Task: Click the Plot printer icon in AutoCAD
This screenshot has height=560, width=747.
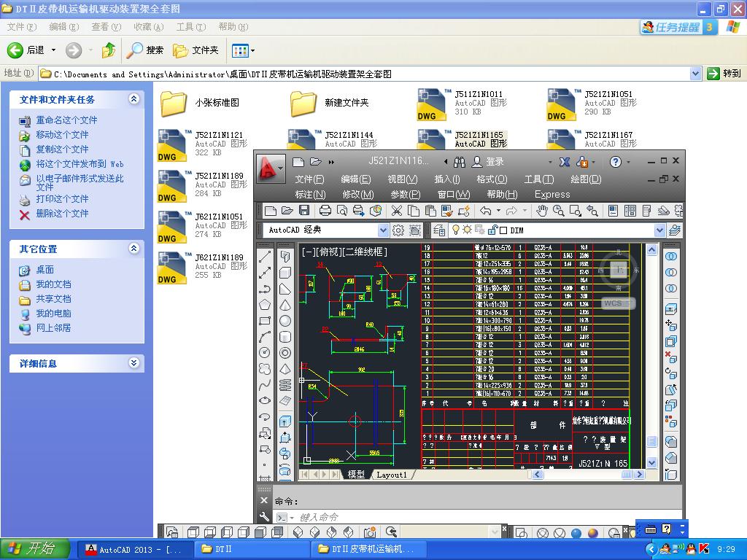Action: click(325, 211)
